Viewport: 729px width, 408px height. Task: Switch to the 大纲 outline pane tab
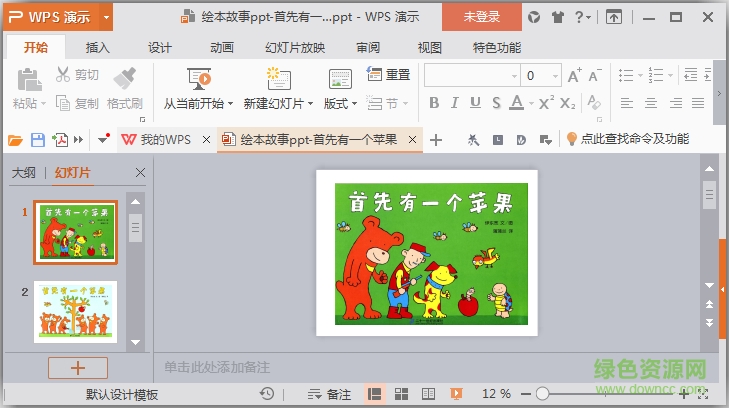23,173
